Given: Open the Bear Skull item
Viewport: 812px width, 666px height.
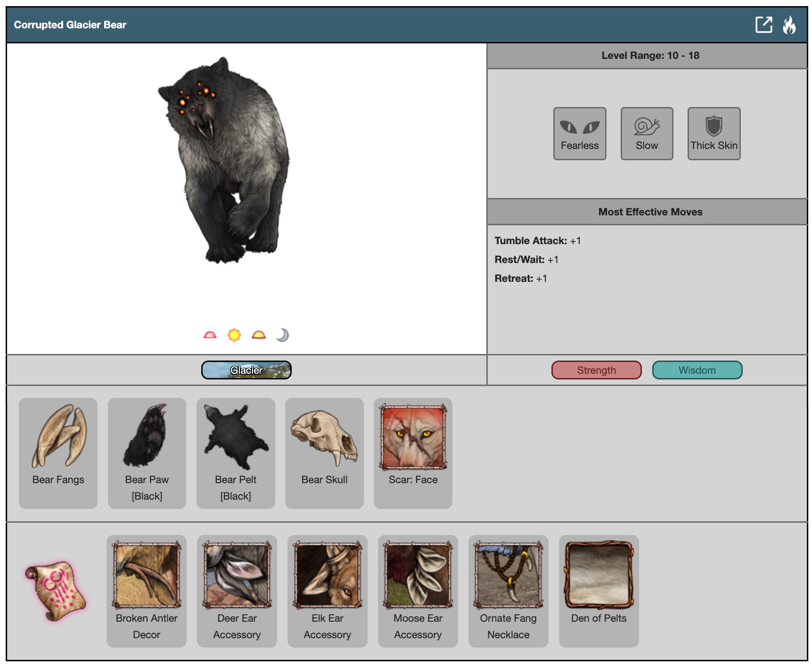Looking at the screenshot, I should 324,452.
